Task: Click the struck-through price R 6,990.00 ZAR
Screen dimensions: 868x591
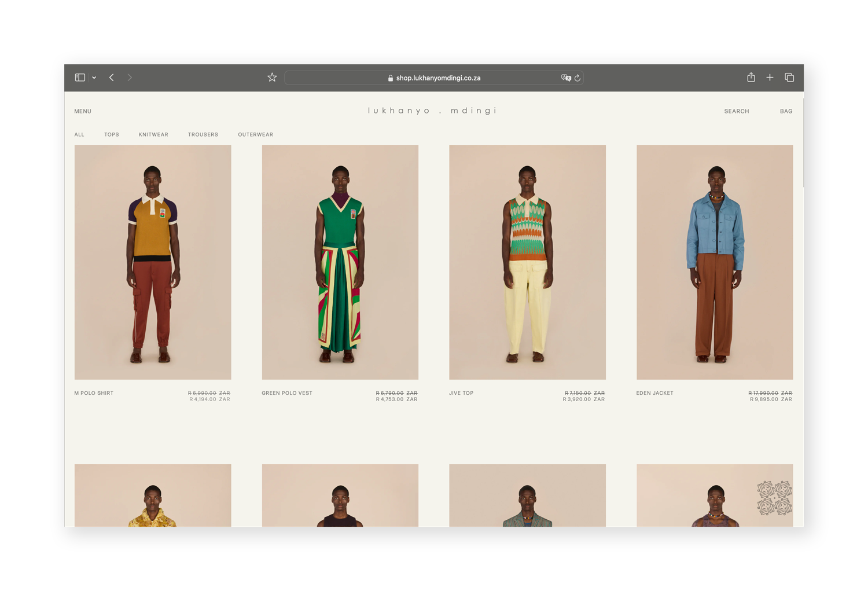Action: pos(209,393)
